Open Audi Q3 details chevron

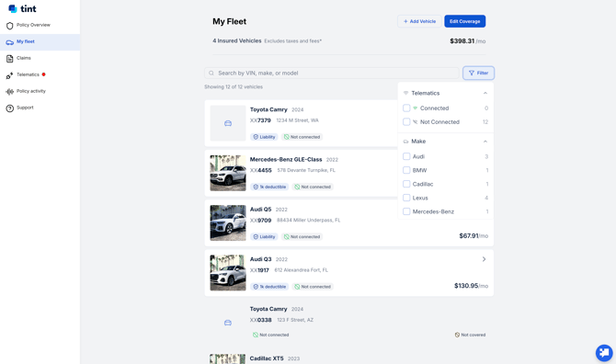[x=484, y=259]
